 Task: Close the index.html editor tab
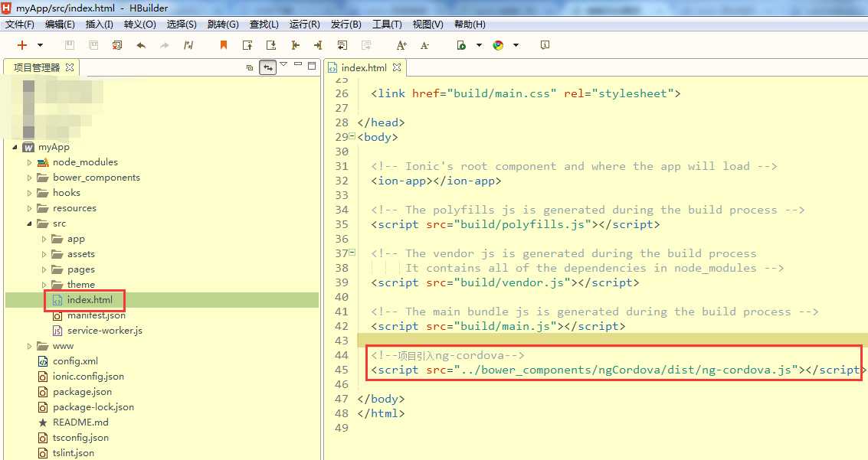coord(396,67)
